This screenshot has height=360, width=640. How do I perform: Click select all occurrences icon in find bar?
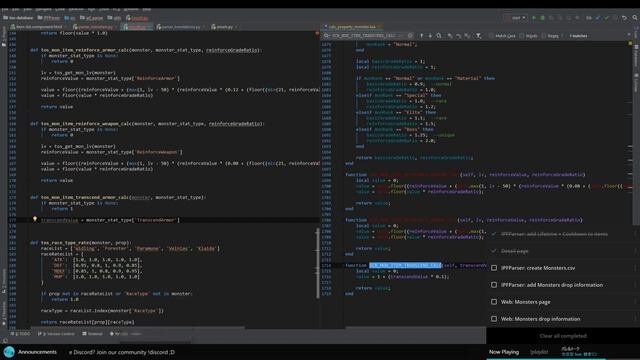coord(467,36)
